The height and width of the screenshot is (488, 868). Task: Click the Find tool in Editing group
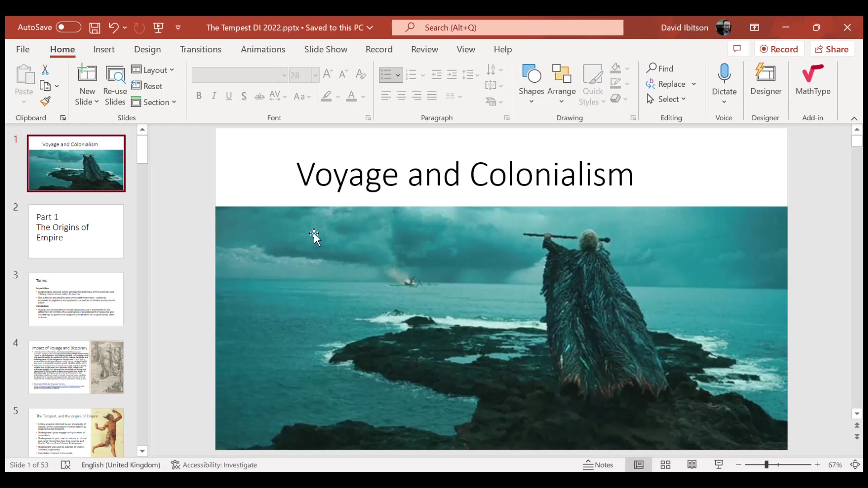coord(661,68)
